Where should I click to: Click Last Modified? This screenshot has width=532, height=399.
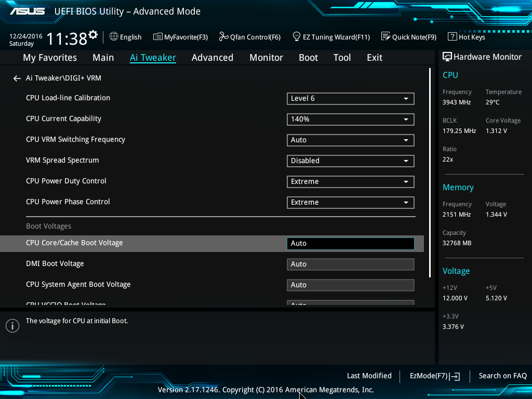click(x=369, y=376)
